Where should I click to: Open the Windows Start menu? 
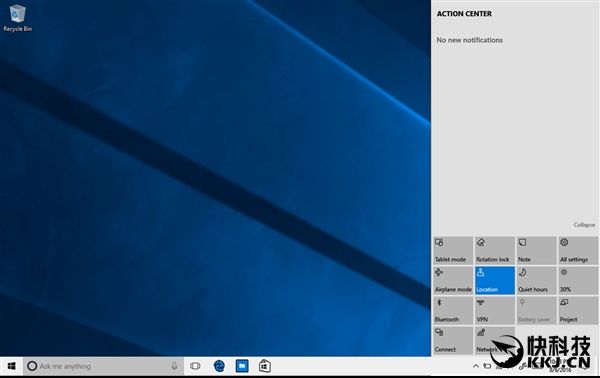pos(11,366)
